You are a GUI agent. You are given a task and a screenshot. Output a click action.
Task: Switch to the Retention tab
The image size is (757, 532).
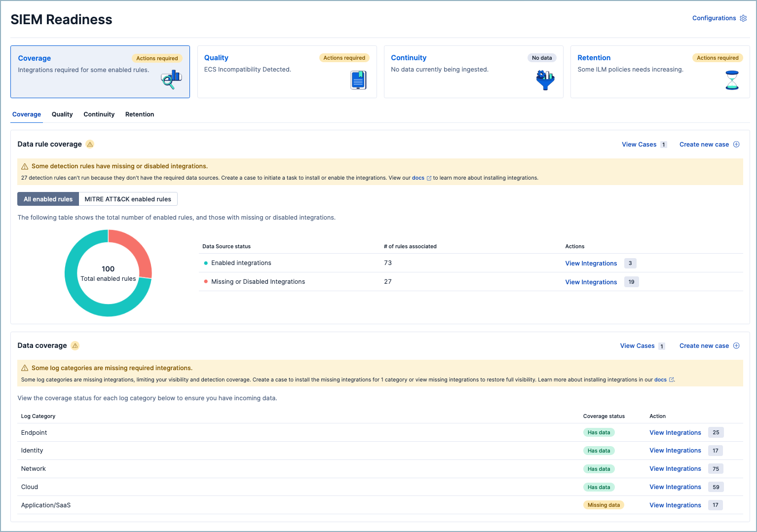(140, 114)
